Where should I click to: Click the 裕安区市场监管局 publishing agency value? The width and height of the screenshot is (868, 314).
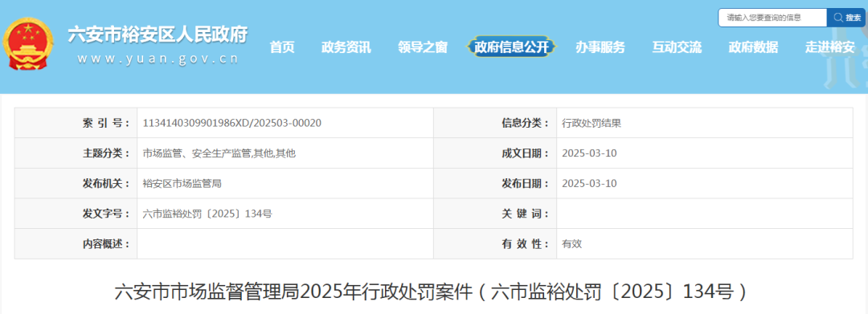(x=182, y=184)
